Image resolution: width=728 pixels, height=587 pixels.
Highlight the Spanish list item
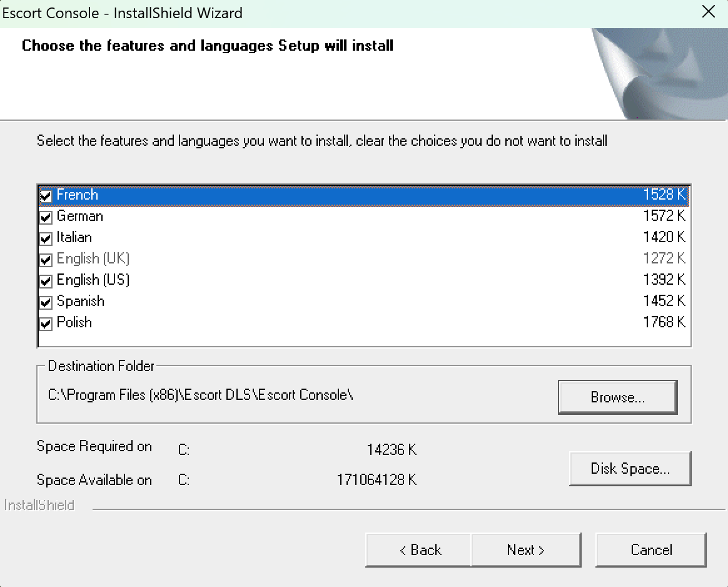(x=363, y=301)
